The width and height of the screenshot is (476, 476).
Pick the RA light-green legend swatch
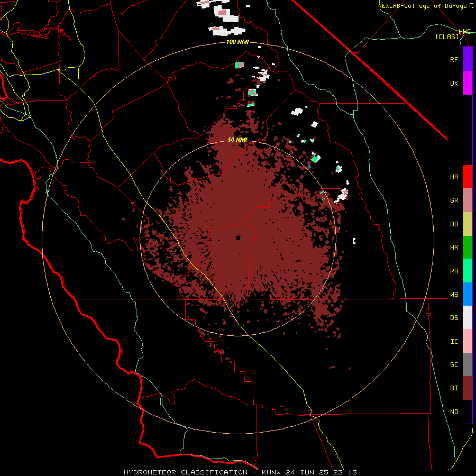point(467,271)
